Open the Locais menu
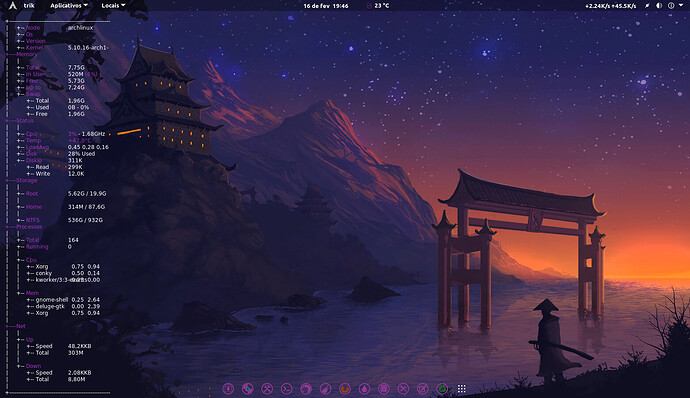The height and width of the screenshot is (398, 690). click(x=113, y=5)
